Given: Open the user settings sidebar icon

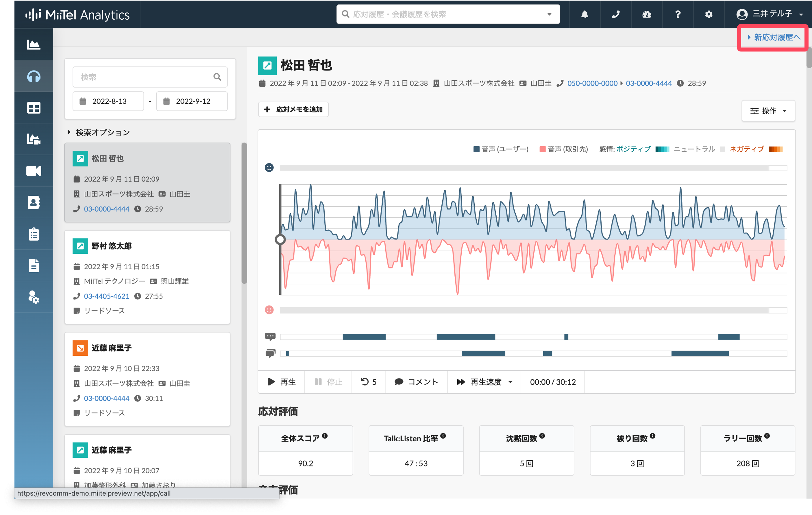Looking at the screenshot, I should (34, 297).
